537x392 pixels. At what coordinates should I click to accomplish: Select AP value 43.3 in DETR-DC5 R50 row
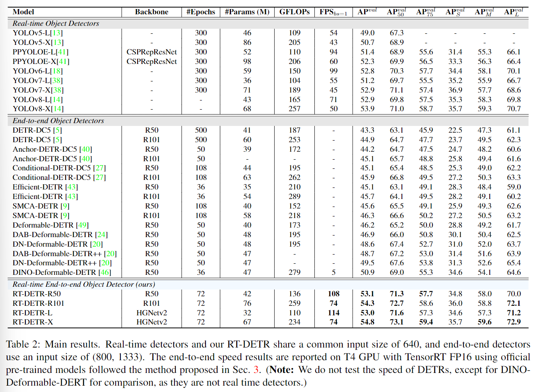point(367,130)
